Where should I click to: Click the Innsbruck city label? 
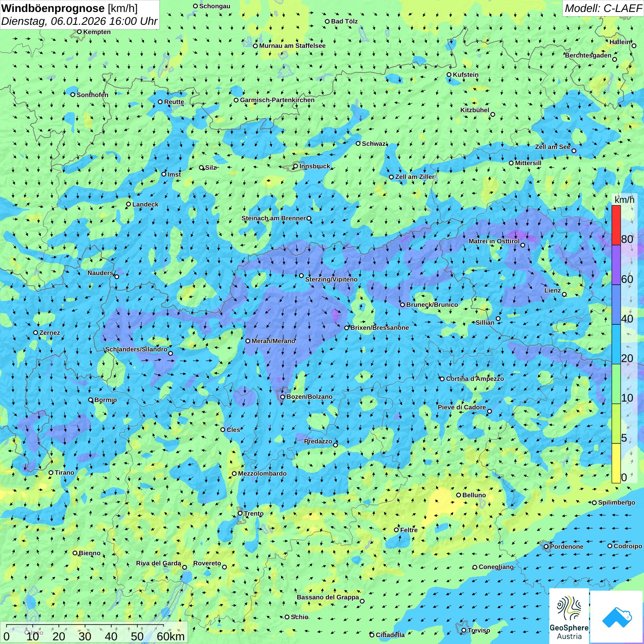coord(315,166)
